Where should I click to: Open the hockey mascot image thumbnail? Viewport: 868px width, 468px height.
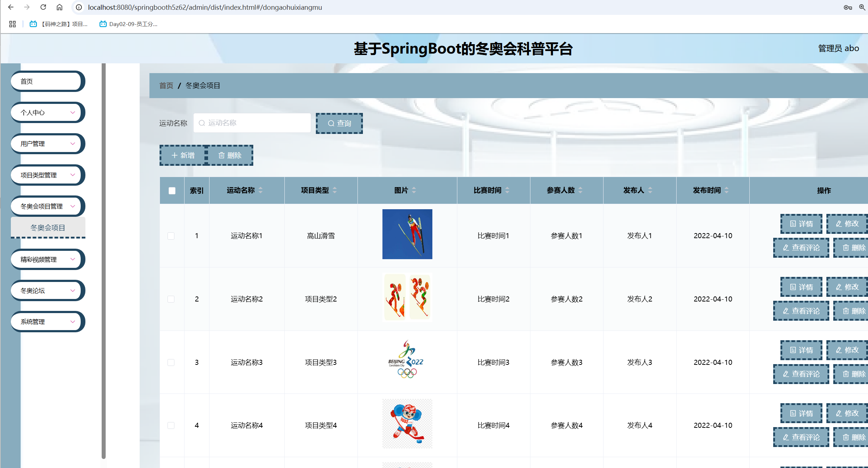coord(407,424)
